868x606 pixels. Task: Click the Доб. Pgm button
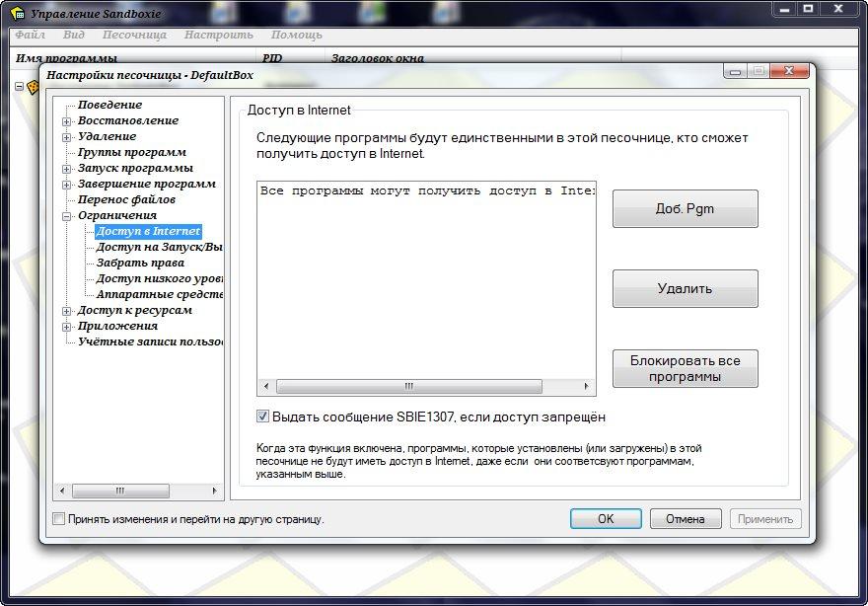click(685, 209)
